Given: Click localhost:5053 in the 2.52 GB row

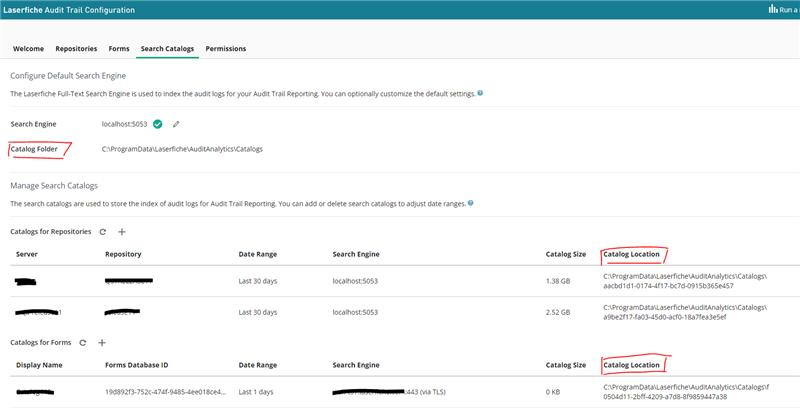Looking at the screenshot, I should tap(355, 312).
